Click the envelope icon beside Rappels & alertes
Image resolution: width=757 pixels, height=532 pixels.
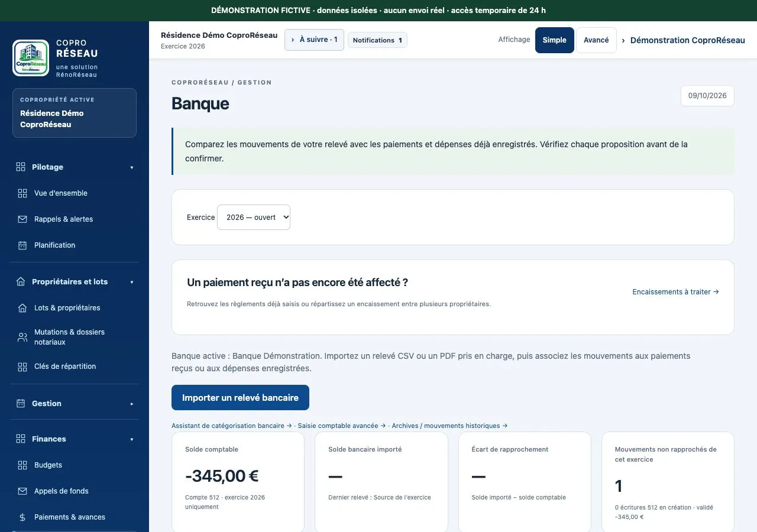tap(22, 219)
